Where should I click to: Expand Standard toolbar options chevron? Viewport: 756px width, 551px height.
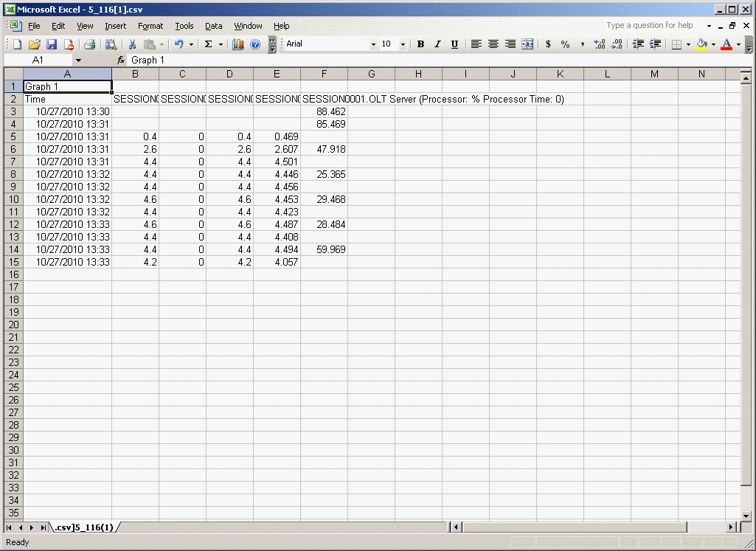[272, 44]
